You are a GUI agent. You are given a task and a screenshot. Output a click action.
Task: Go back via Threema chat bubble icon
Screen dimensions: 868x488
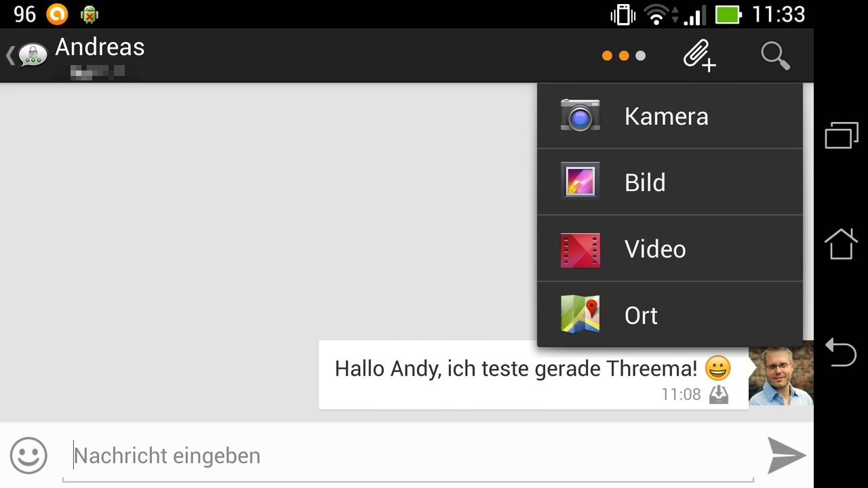point(28,55)
